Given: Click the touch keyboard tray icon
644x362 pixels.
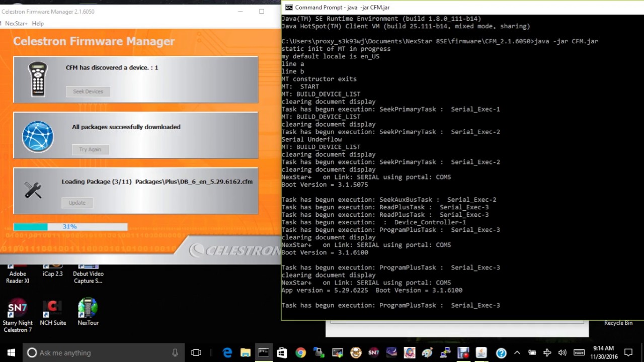Looking at the screenshot, I should pos(579,352).
